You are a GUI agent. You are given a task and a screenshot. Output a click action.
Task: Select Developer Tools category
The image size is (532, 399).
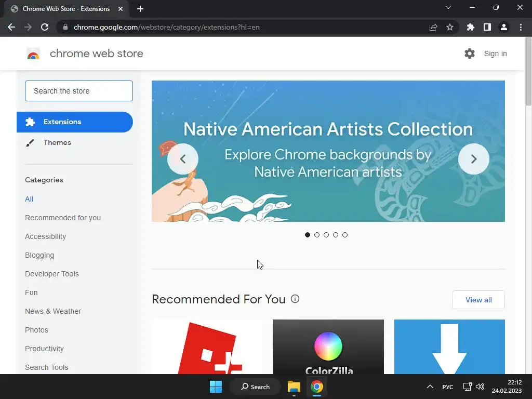(x=52, y=274)
